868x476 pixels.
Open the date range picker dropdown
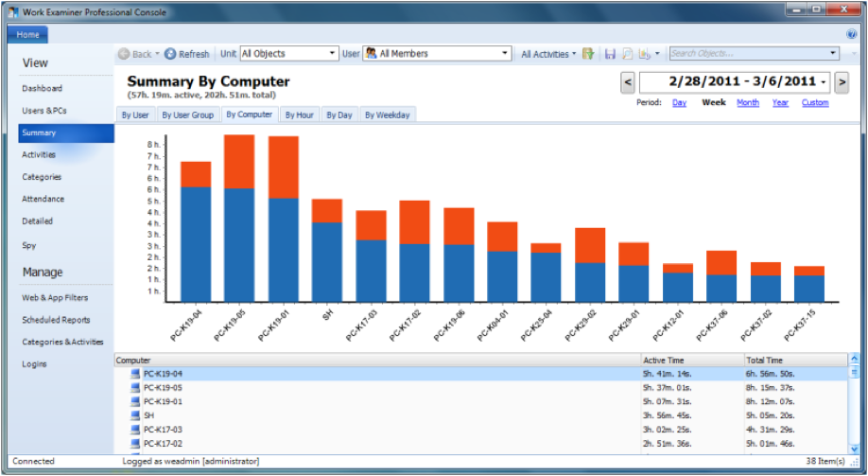click(x=825, y=82)
